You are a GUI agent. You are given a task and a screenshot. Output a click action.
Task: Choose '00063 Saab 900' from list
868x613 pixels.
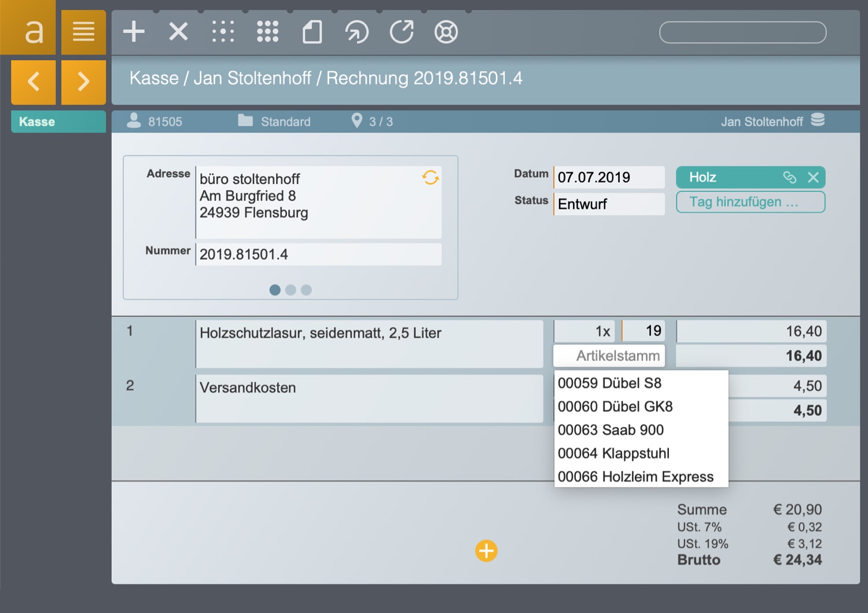tap(641, 430)
